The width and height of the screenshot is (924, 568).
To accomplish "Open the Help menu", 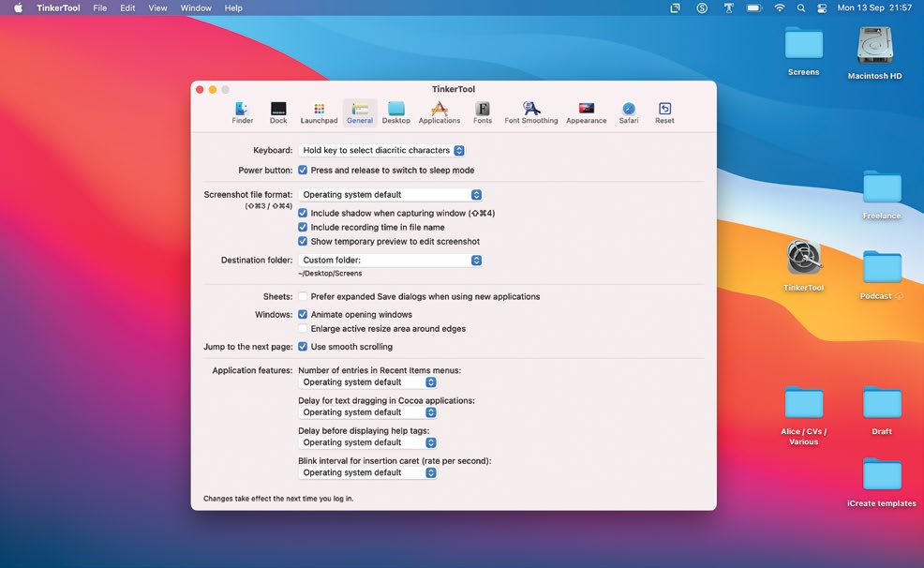I will coord(233,7).
